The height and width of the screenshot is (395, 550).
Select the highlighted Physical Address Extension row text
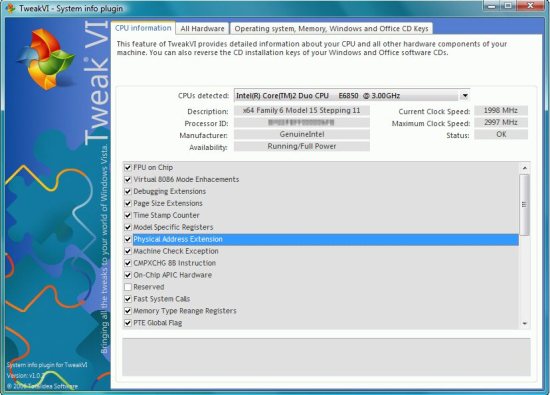click(x=178, y=239)
